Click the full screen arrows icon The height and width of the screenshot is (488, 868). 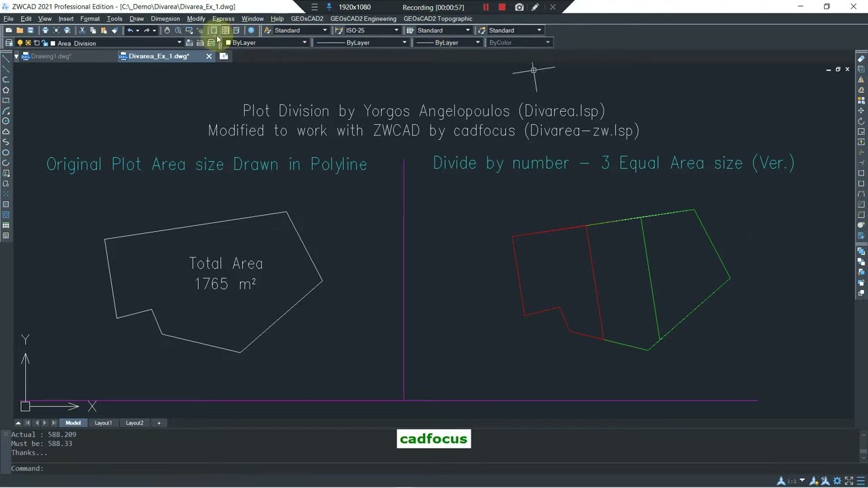click(x=849, y=481)
